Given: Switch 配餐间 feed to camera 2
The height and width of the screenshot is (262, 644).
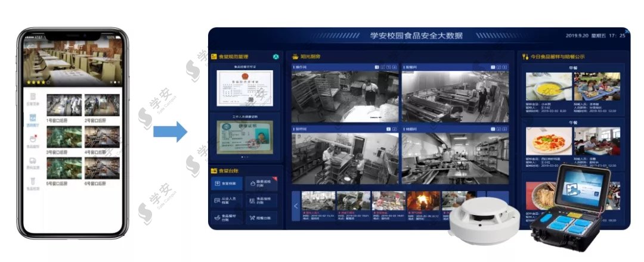Looking at the screenshot, I should [499, 67].
